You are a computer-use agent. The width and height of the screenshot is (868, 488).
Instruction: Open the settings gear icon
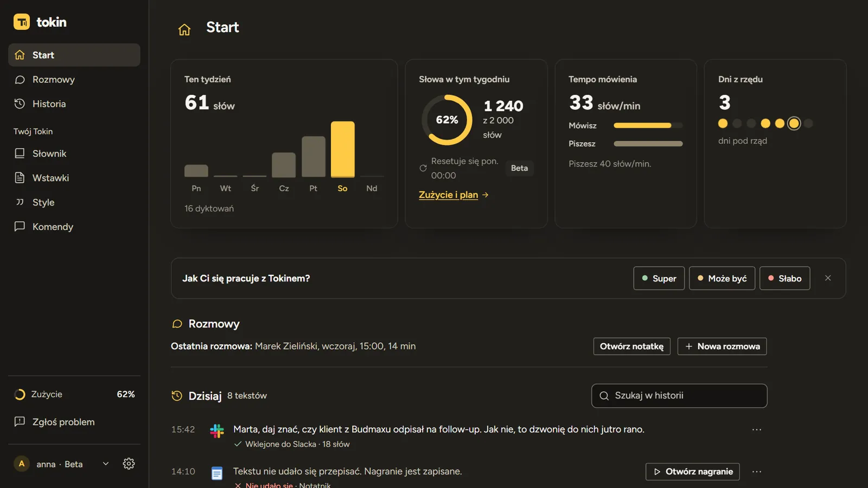(129, 464)
